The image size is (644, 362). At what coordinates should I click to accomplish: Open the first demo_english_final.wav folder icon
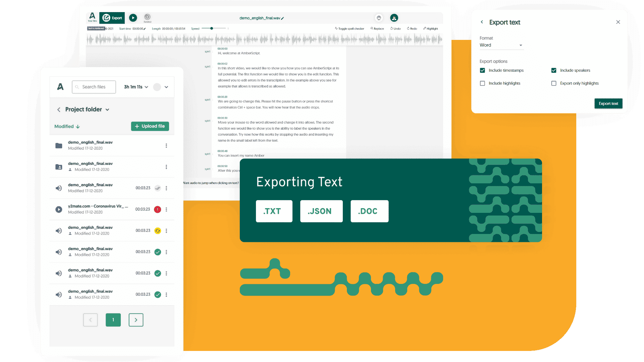tap(59, 145)
